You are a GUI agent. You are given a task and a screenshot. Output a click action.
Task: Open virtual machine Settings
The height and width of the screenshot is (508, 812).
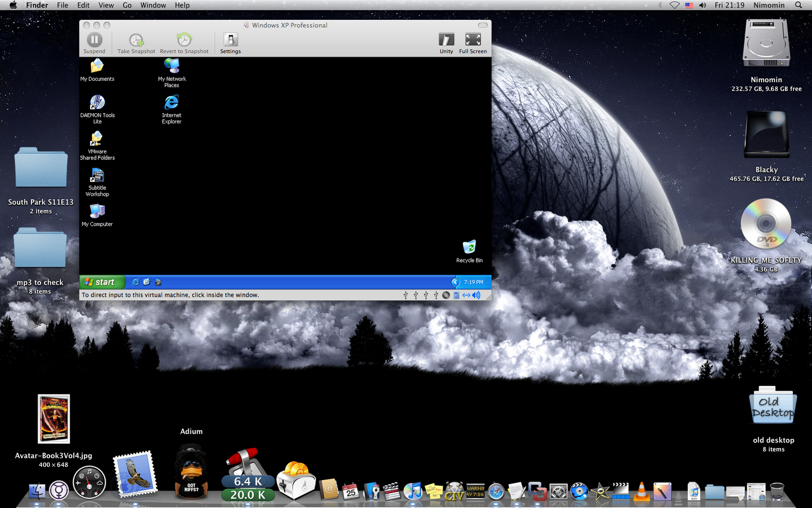tap(230, 43)
